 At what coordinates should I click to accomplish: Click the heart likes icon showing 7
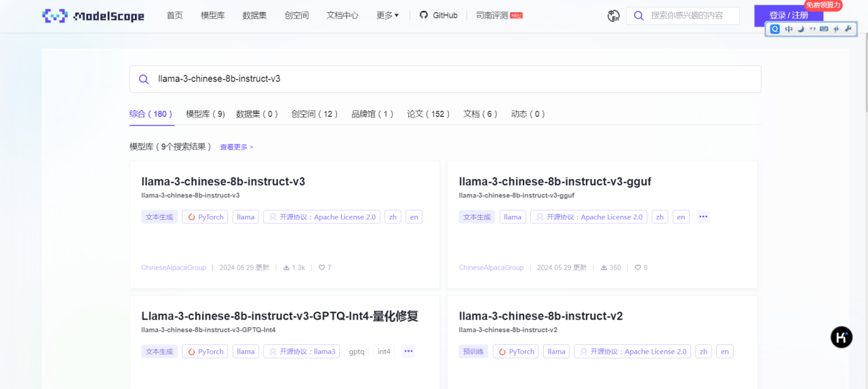[321, 267]
